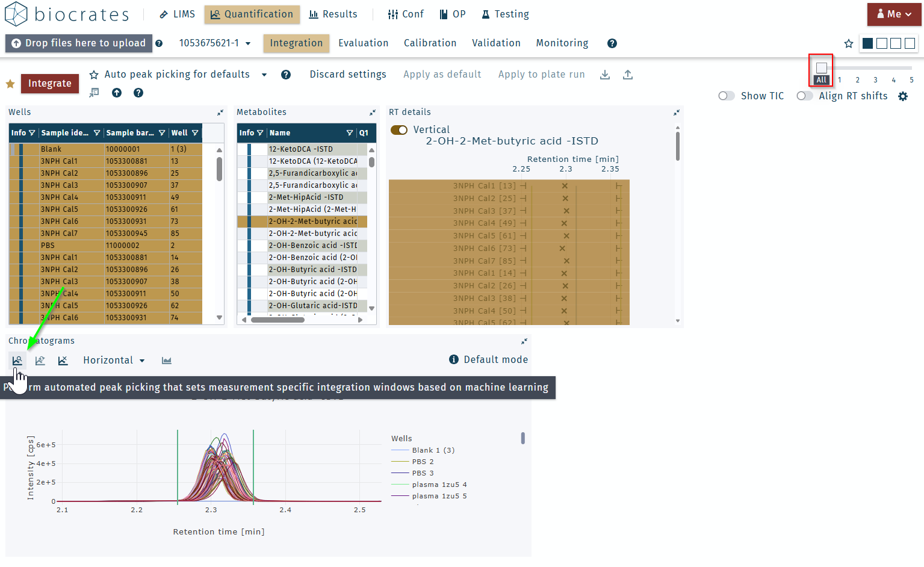Open filter on Well column

[195, 133]
